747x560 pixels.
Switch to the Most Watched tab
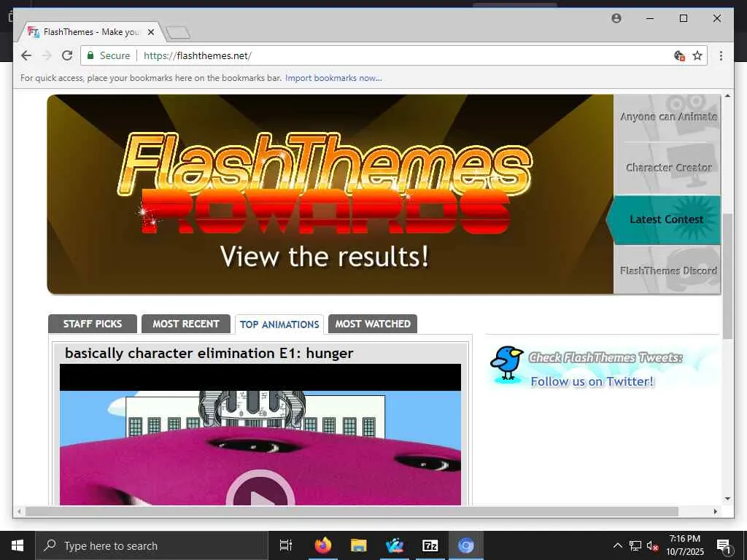(373, 324)
